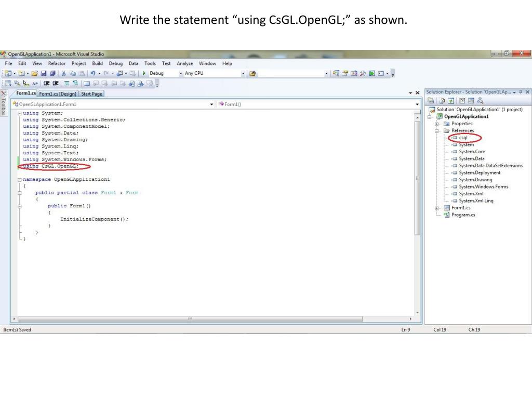Open the File menu
This screenshot has height=399, width=532.
tap(8, 63)
